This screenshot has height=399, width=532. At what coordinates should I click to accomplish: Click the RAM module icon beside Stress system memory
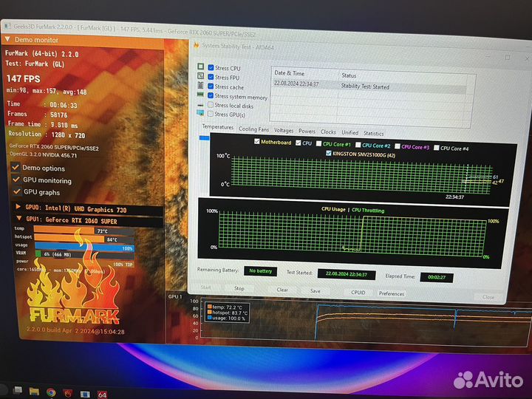click(200, 95)
